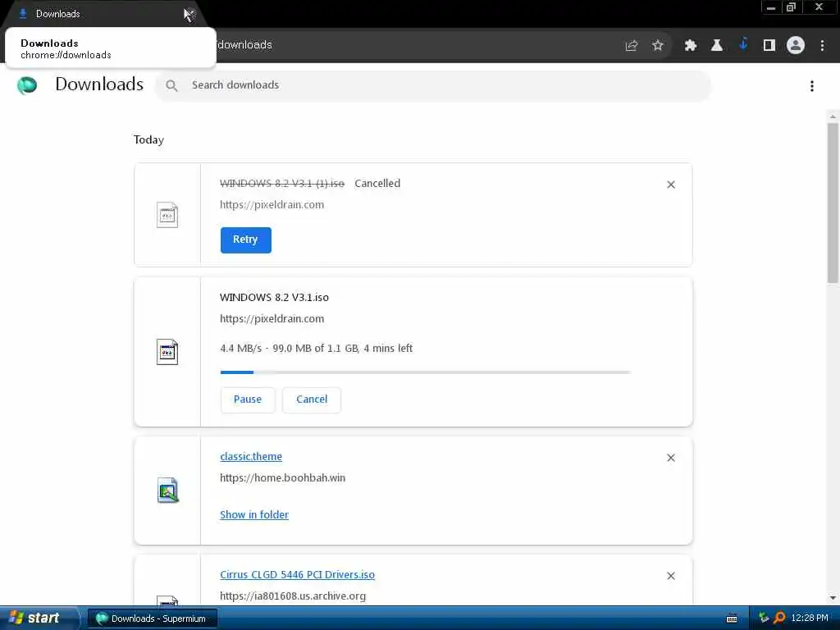Open the classic.theme file link
The width and height of the screenshot is (840, 630).
pos(251,456)
